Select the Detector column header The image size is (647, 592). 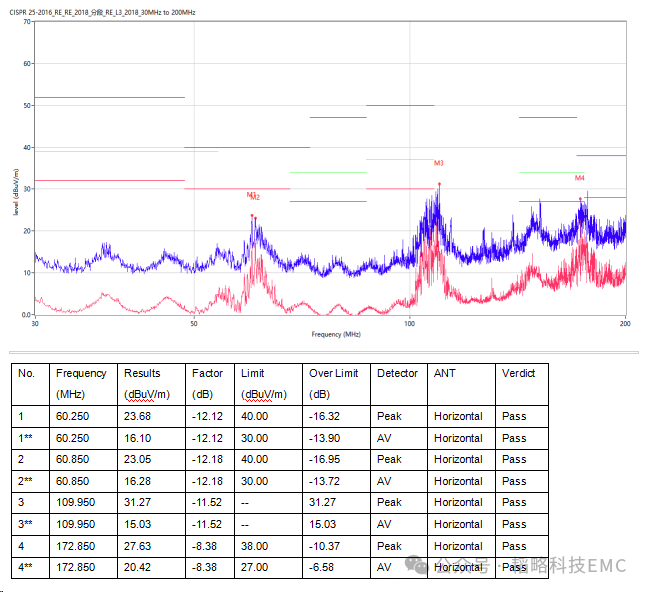pos(397,373)
